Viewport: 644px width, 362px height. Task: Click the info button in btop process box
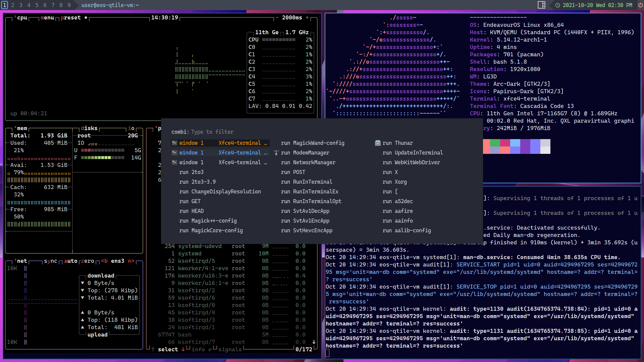[198, 349]
